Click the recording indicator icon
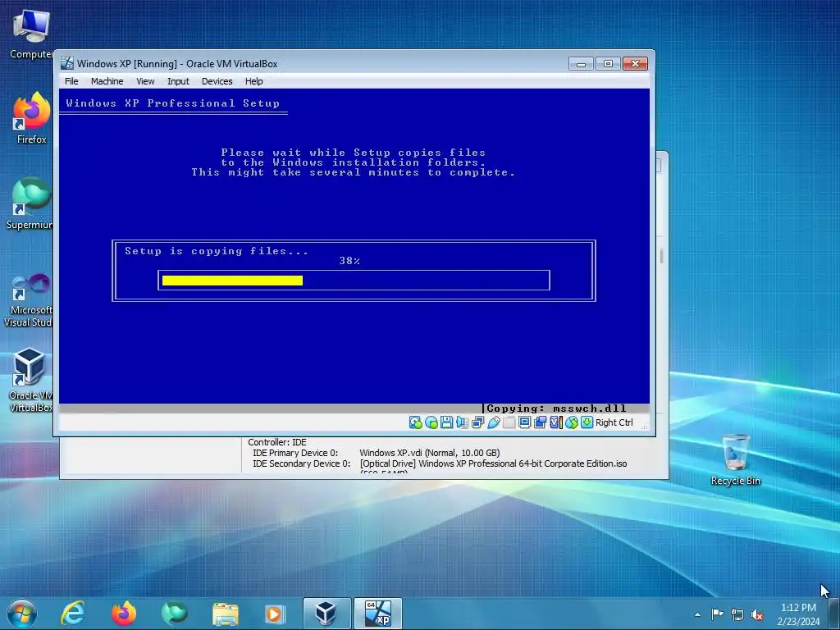 click(x=540, y=422)
